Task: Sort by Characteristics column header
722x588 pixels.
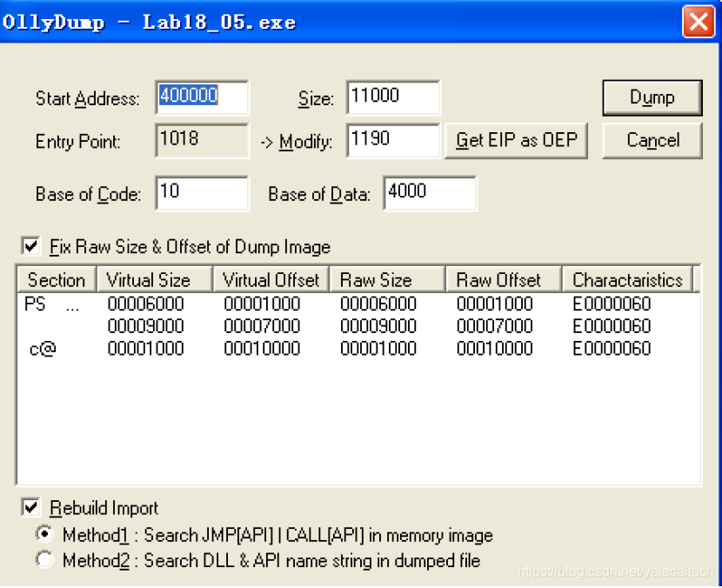Action: 627,279
